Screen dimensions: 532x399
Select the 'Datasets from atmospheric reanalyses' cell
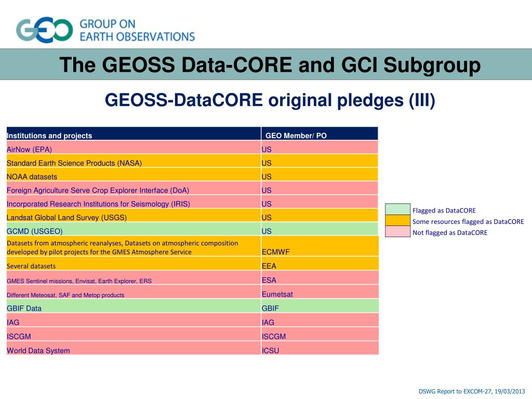(x=134, y=246)
